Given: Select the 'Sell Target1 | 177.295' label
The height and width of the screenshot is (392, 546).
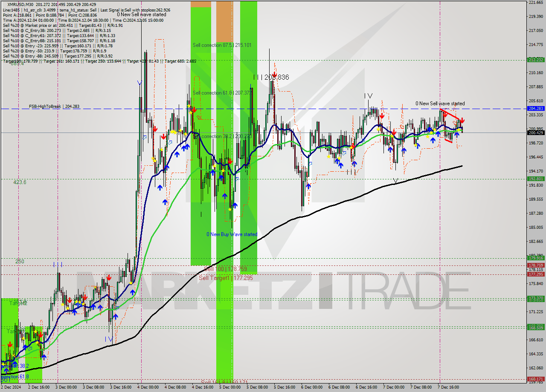Looking at the screenshot, I should tap(226, 278).
